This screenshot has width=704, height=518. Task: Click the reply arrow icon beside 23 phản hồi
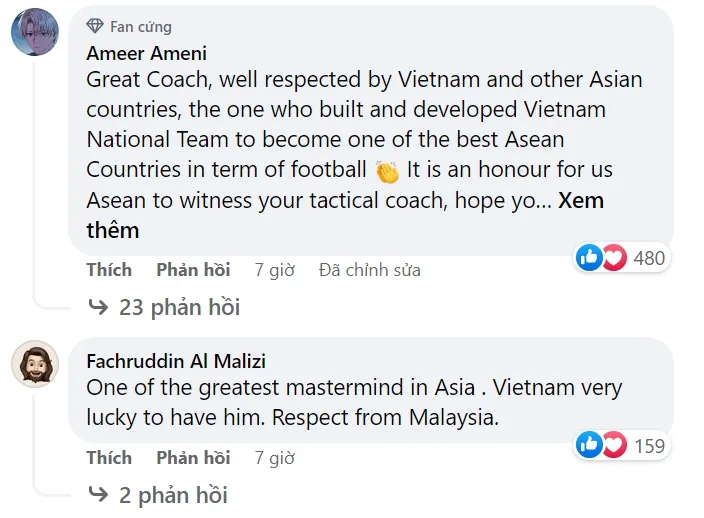click(x=98, y=307)
